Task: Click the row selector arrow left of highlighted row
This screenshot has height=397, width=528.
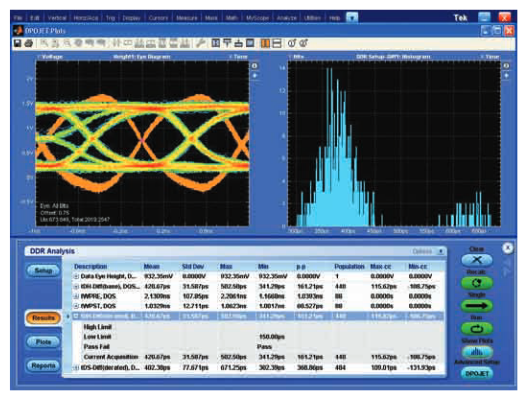Action: (x=68, y=317)
